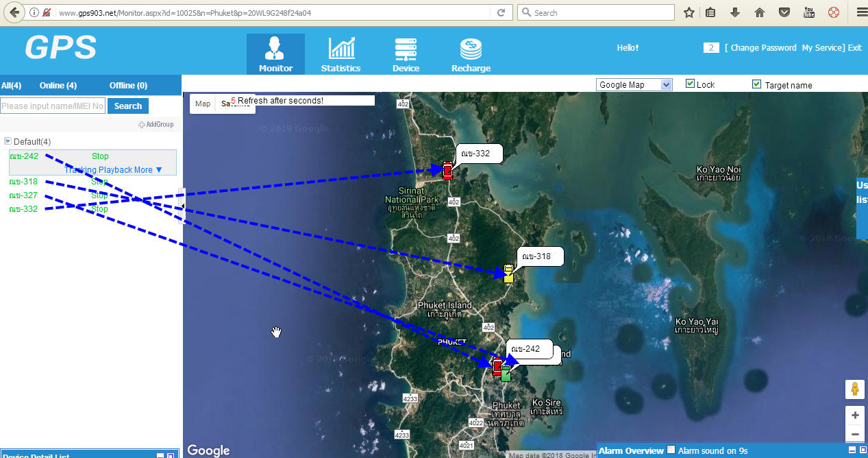Viewport: 868px width, 458px height.
Task: Open the Statistics tab
Action: [x=340, y=54]
